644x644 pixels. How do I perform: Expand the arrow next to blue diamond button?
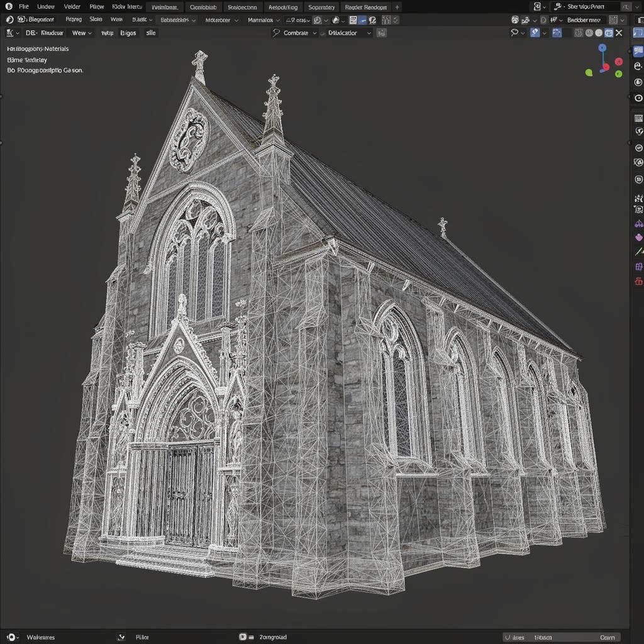point(545,33)
